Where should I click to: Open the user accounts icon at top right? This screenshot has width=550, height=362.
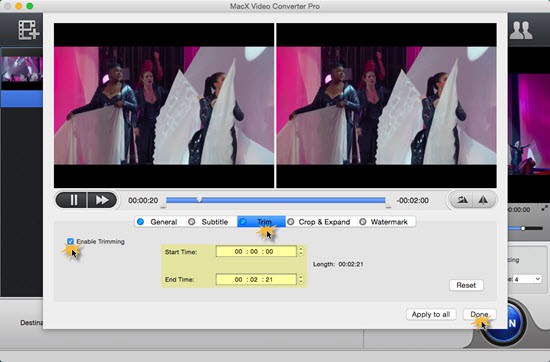click(521, 30)
